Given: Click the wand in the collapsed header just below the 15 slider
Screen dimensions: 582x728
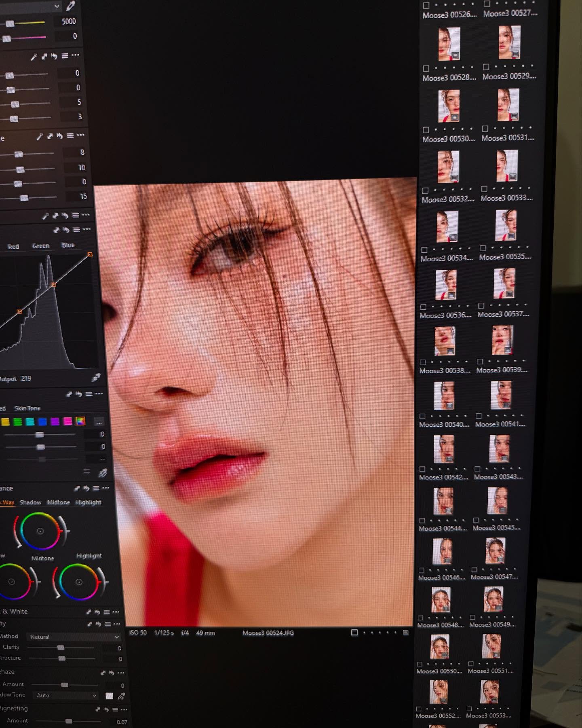Looking at the screenshot, I should click(46, 216).
